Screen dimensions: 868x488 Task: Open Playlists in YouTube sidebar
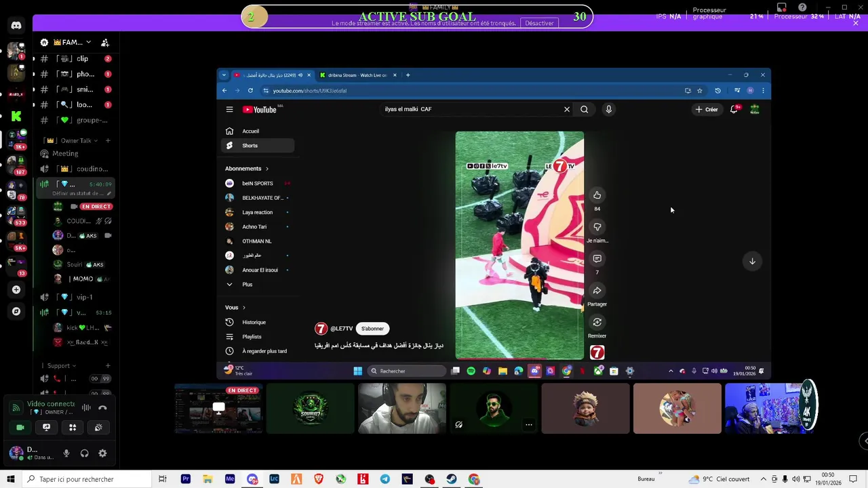258,337
